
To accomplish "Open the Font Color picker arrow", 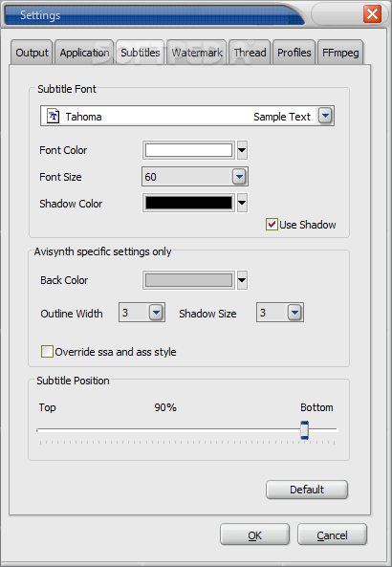I will pos(242,150).
